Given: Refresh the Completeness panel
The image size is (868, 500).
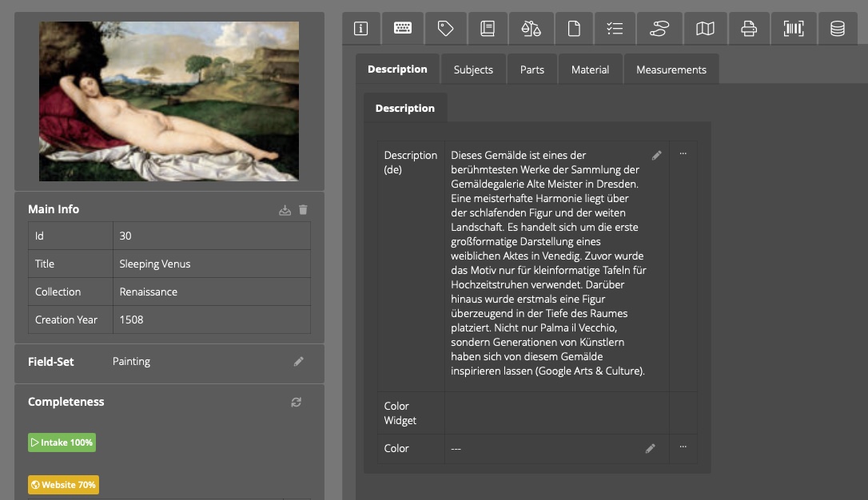Looking at the screenshot, I should (x=297, y=403).
